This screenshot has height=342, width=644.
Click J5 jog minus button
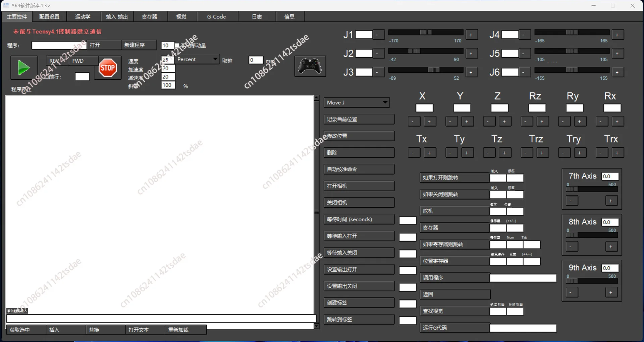click(524, 54)
